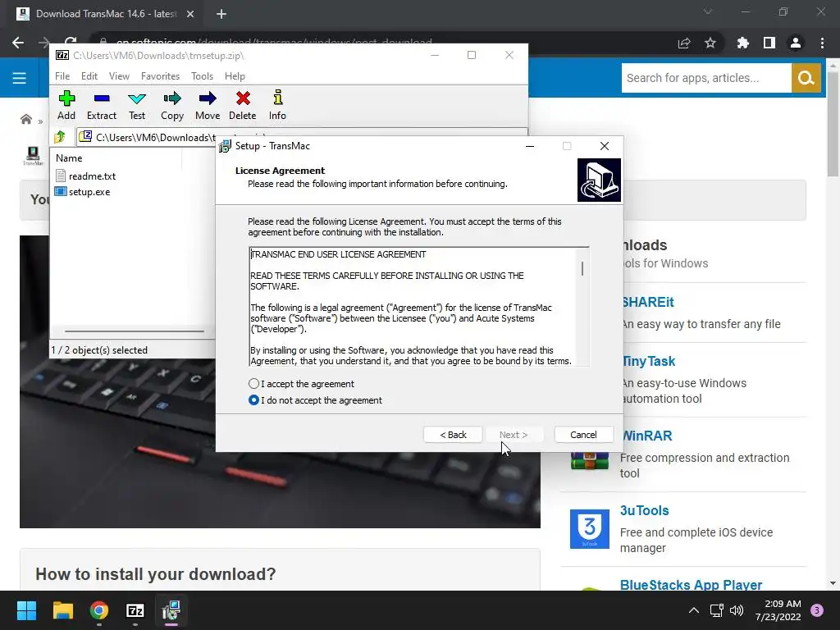The width and height of the screenshot is (840, 630).
Task: Show hidden system tray icons
Action: [693, 610]
